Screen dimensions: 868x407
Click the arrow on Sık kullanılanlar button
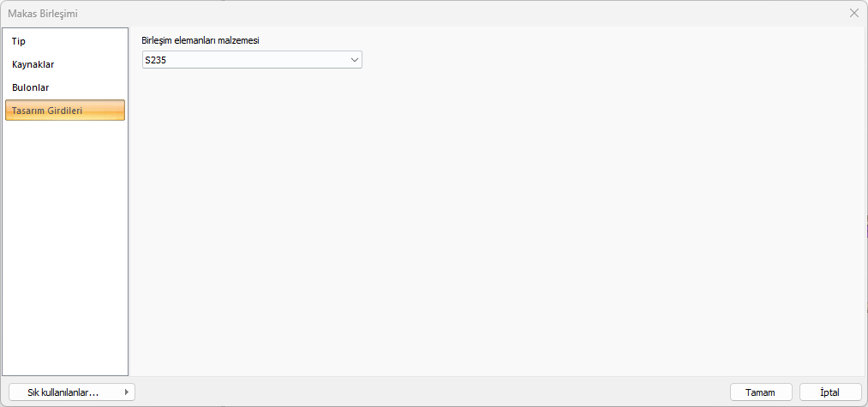[x=127, y=392]
